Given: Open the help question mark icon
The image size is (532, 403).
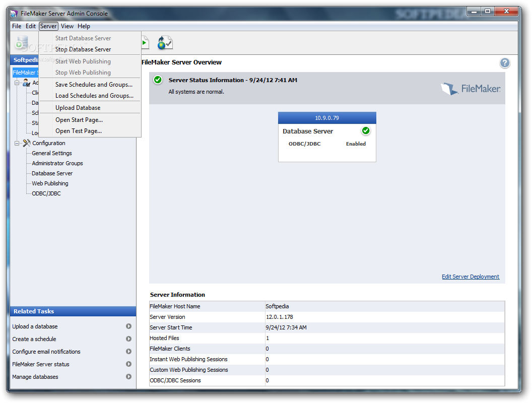Looking at the screenshot, I should click(504, 63).
